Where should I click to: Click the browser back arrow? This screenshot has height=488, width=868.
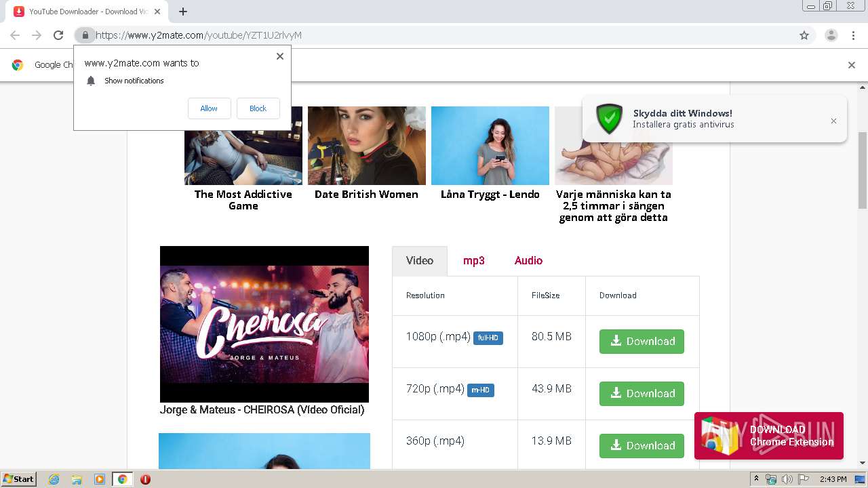(x=15, y=35)
